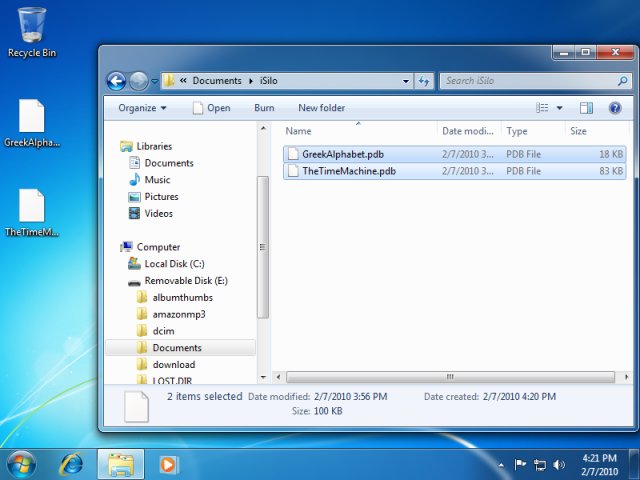Click the Back navigation arrow button
Screen dimensions: 640x480
coord(116,81)
